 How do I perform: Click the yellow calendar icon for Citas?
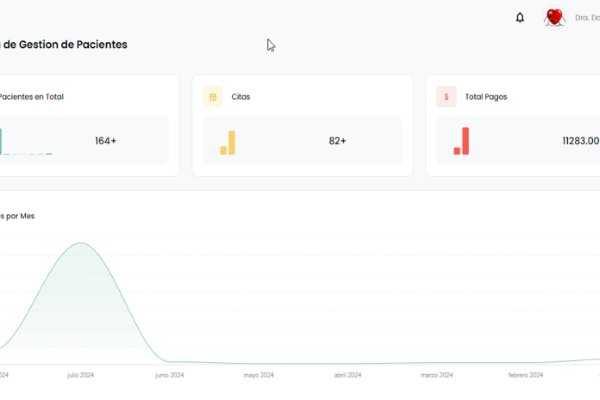(212, 97)
